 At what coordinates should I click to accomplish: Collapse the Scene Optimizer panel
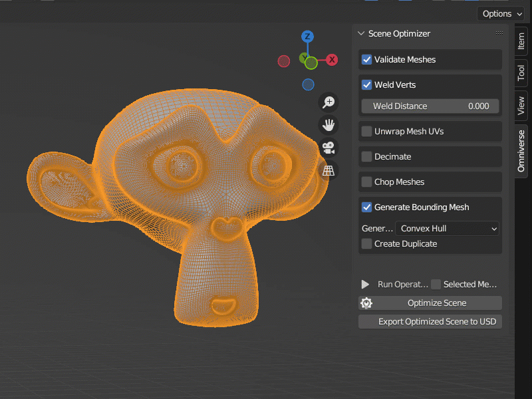[361, 33]
